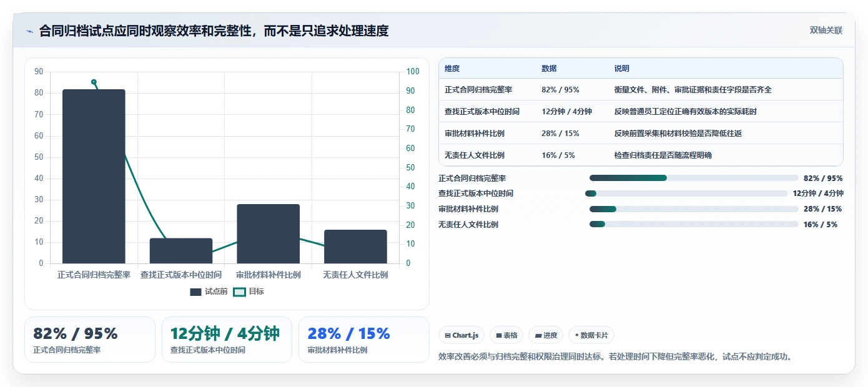Toggle the 目标 legend entry
The width and height of the screenshot is (868, 387).
(249, 291)
